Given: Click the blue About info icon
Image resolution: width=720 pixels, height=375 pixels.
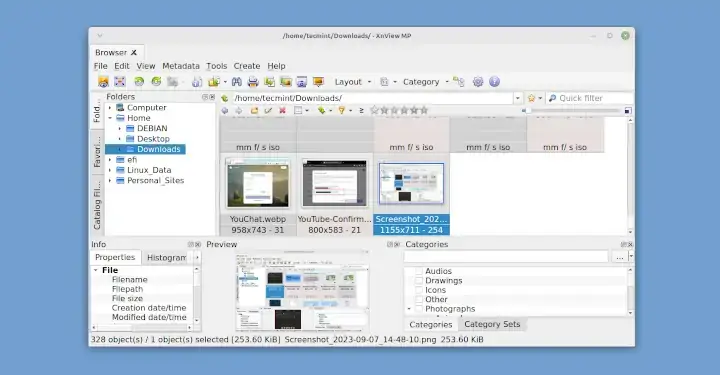Looking at the screenshot, I should 494,82.
